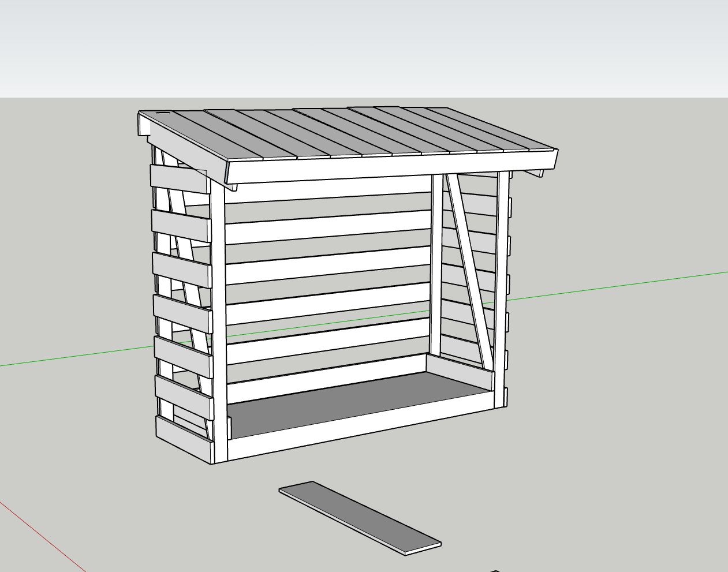The image size is (728, 572).
Task: Select the lowest back wall slat above floor
Action: pyautogui.click(x=327, y=378)
